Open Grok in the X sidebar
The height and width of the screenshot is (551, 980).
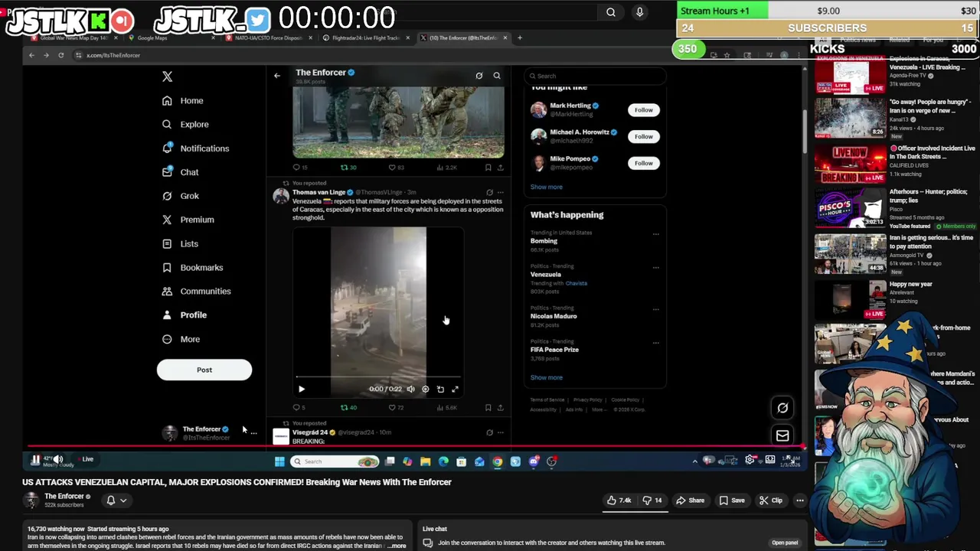tap(180, 196)
